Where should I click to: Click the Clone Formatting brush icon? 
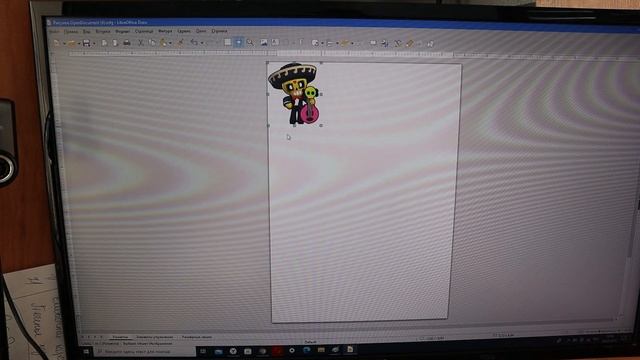pos(180,43)
